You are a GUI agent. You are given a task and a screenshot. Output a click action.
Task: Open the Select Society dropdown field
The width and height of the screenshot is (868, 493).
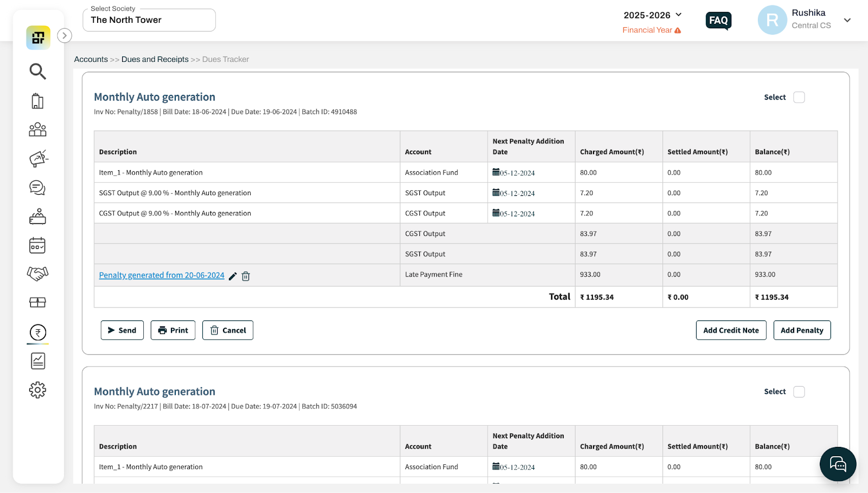click(149, 20)
